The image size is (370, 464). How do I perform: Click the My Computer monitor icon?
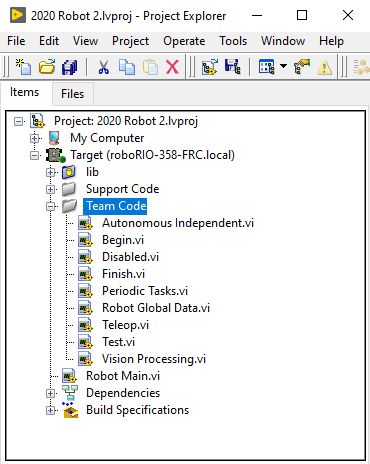pos(54,138)
